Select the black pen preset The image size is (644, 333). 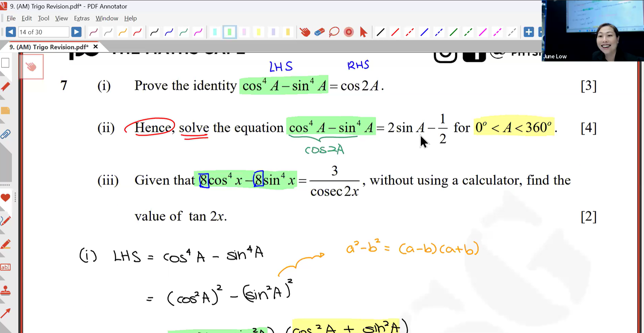[154, 32]
